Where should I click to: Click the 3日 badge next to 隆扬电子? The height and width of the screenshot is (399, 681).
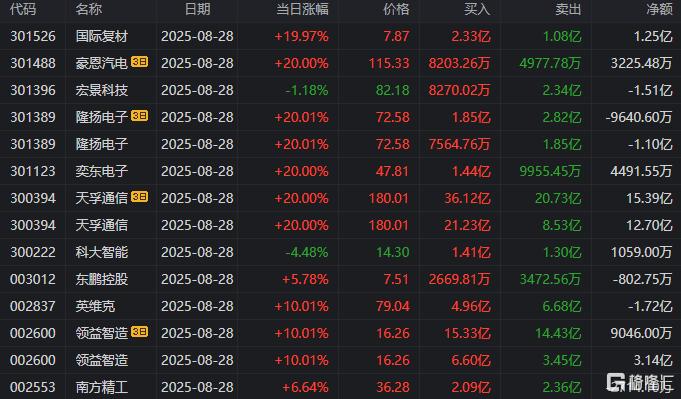coord(139,115)
